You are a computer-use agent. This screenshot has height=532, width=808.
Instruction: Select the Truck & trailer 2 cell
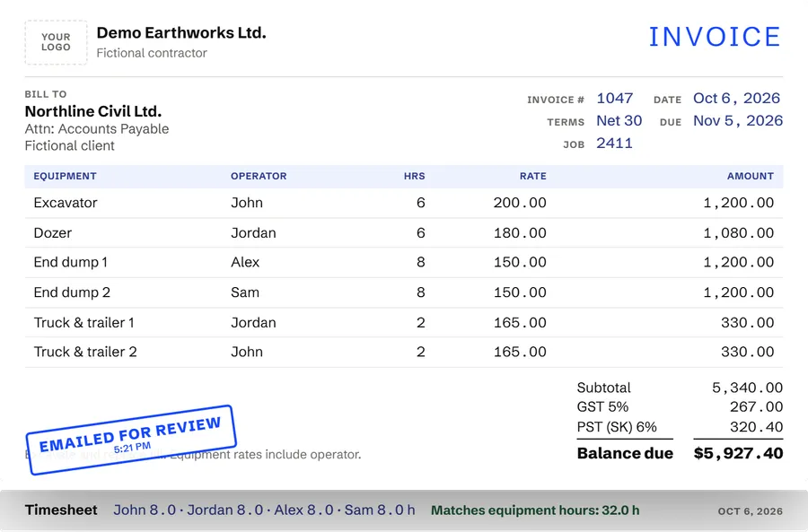click(x=85, y=353)
